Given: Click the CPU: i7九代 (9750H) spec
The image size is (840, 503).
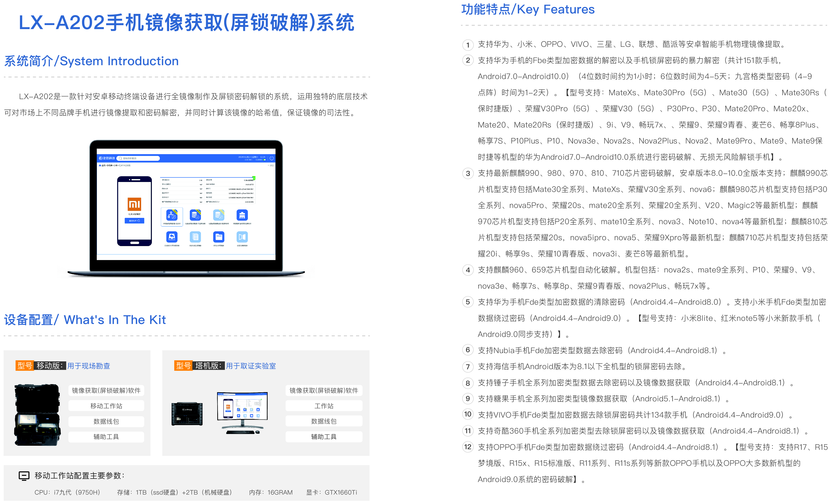Looking at the screenshot, I should (67, 492).
